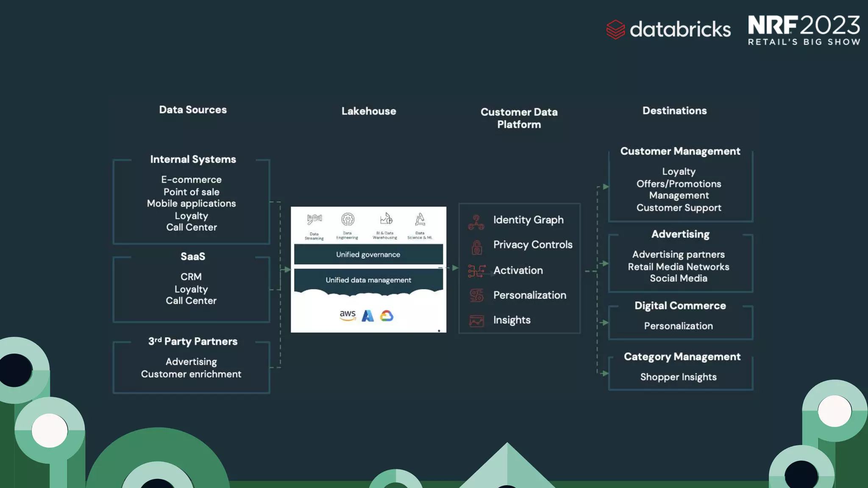Screen dimensions: 868x488
Task: Click the Insights chart icon
Action: [x=476, y=321]
